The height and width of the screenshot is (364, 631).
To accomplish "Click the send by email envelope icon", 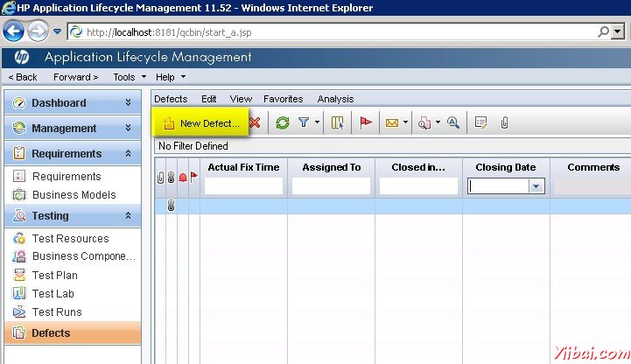I will (x=392, y=123).
